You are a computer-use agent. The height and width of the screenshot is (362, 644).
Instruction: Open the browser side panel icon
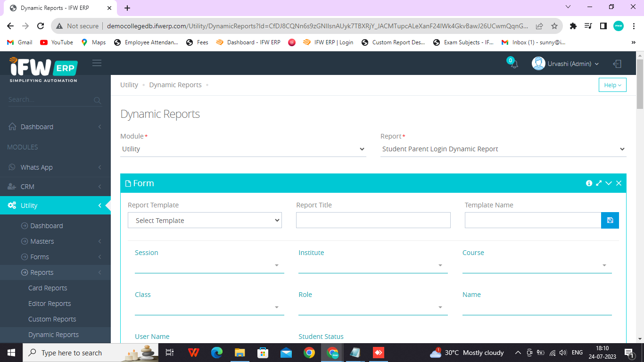(x=603, y=26)
